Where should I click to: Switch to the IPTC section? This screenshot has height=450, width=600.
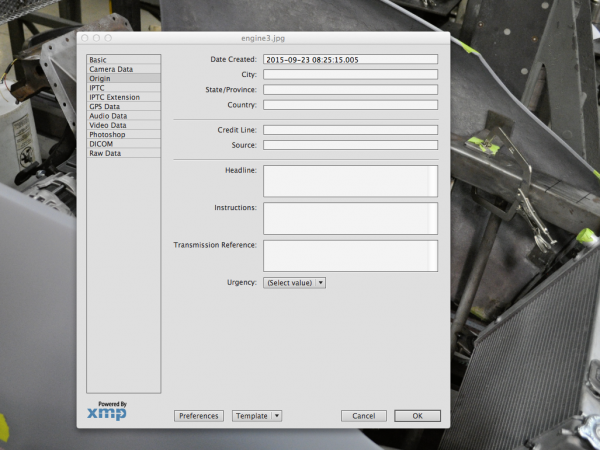tap(96, 88)
